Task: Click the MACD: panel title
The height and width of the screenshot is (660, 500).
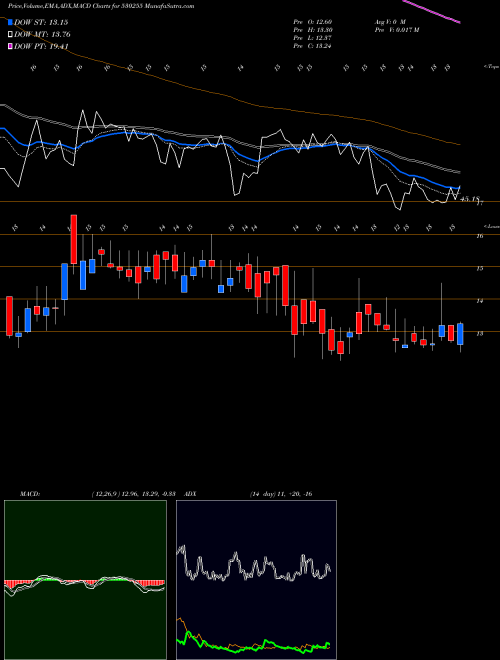Action: [x=30, y=494]
